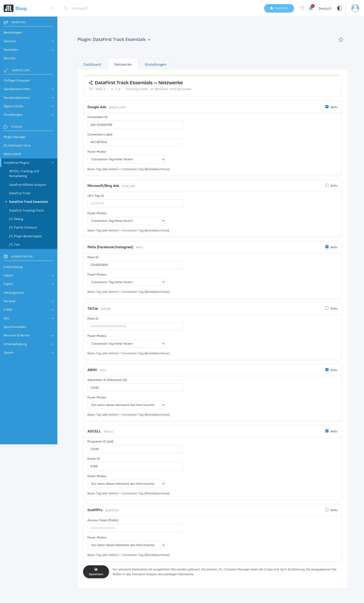Toggle GoAffPro Aktiv checkbox

tap(327, 510)
